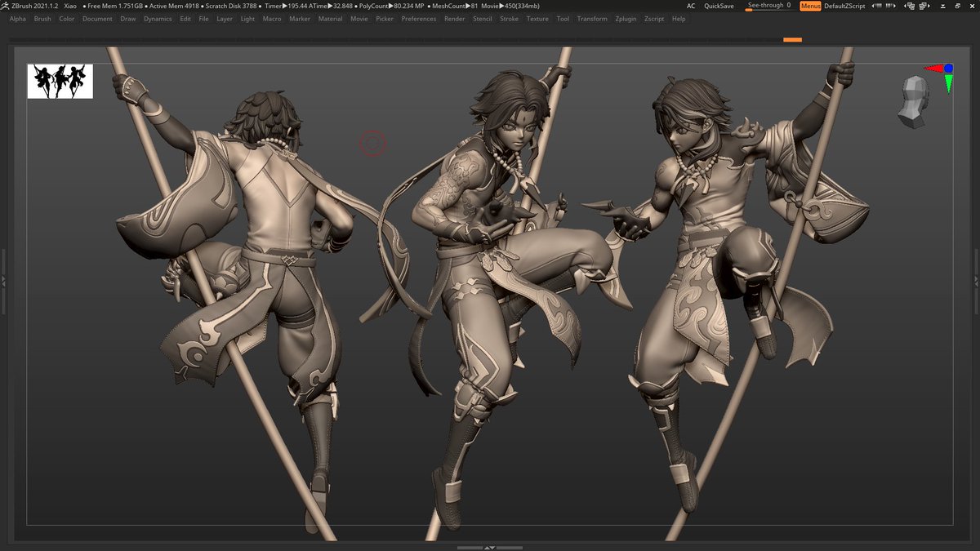Open the Movie menu
The height and width of the screenshot is (551, 980).
click(359, 19)
